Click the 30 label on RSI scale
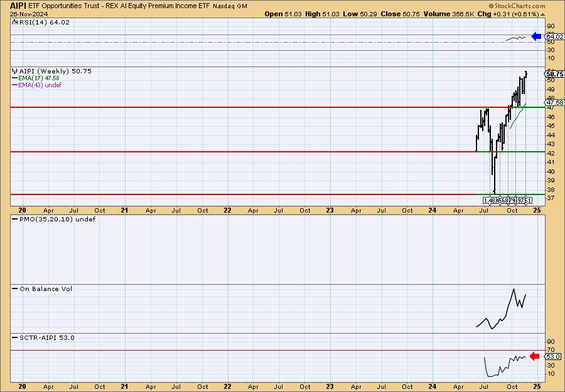The width and height of the screenshot is (565, 392). 551,50
